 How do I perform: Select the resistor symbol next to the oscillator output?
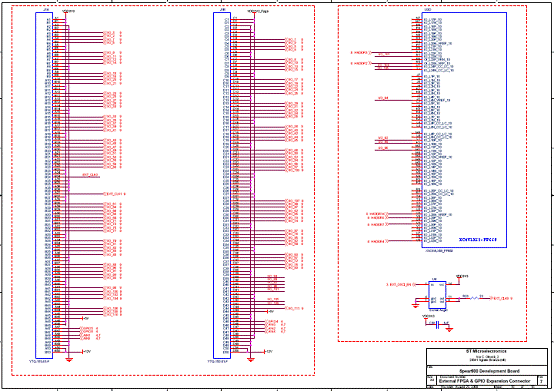pos(474,298)
